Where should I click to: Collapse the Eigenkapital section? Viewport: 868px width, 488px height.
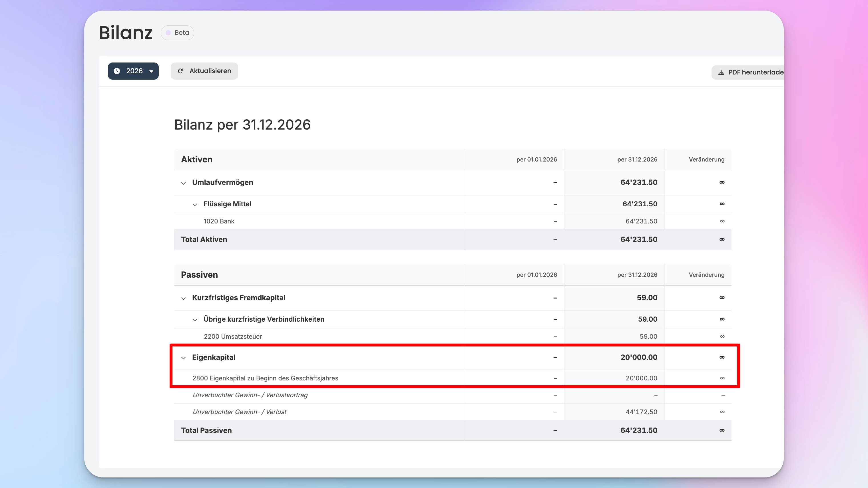(x=183, y=358)
